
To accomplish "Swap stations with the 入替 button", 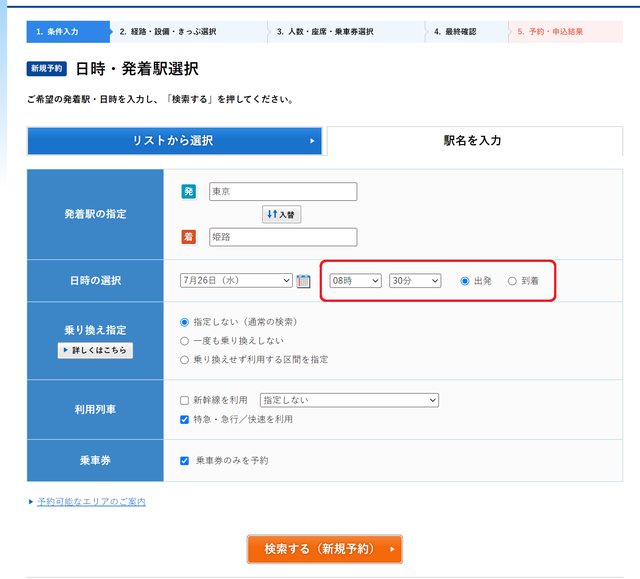I will [282, 214].
